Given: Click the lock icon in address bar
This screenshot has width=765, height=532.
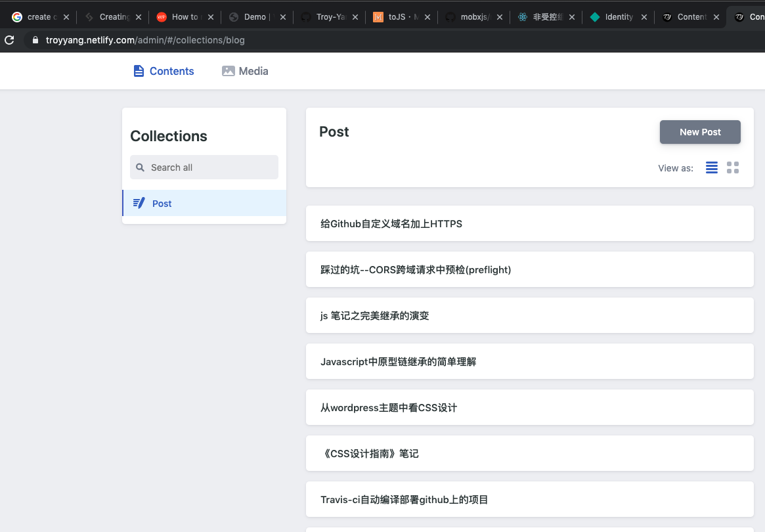Looking at the screenshot, I should pyautogui.click(x=35, y=40).
